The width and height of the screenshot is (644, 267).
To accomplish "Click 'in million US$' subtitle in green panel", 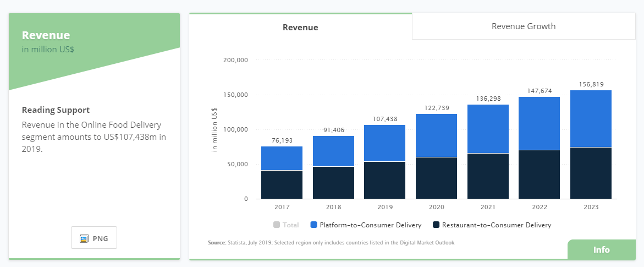I will point(48,50).
